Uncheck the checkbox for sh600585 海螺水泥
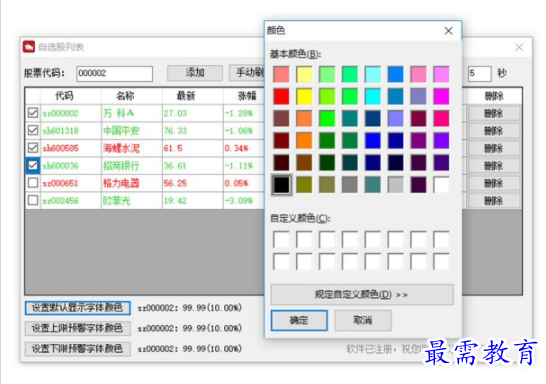Viewport: 546px width, 384px height. click(x=33, y=148)
